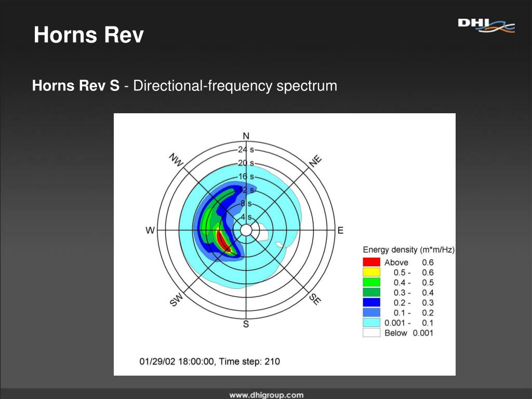Click the 'E' compass label

click(x=340, y=231)
